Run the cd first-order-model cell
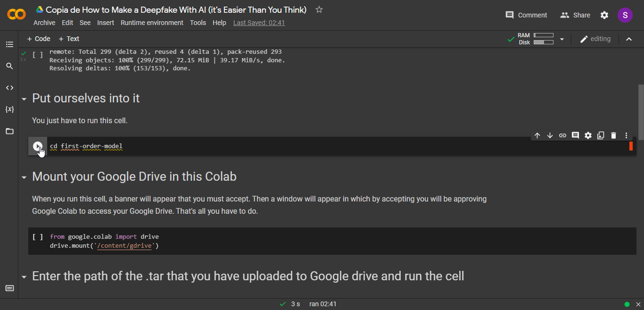Screen dimensions: 644x310 coord(37,147)
